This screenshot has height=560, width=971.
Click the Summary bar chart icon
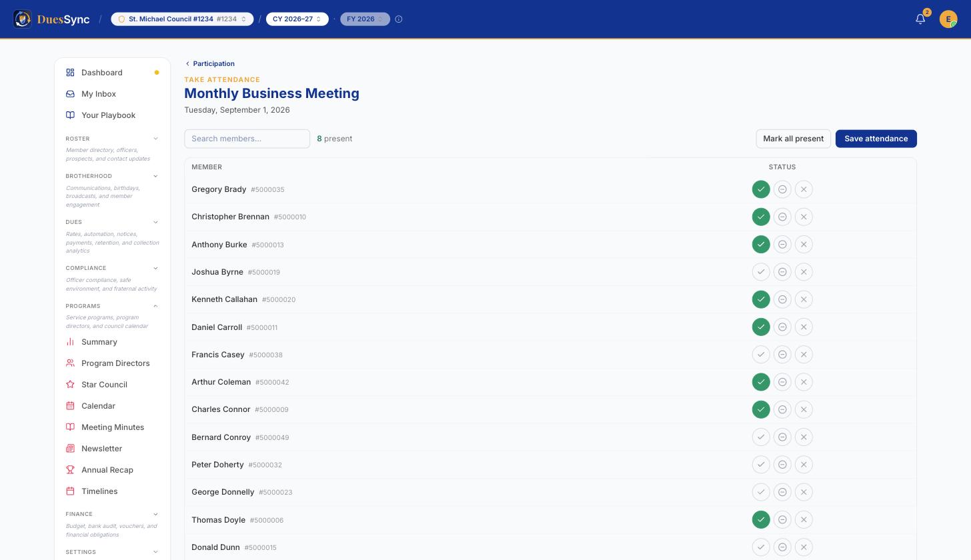coord(70,342)
